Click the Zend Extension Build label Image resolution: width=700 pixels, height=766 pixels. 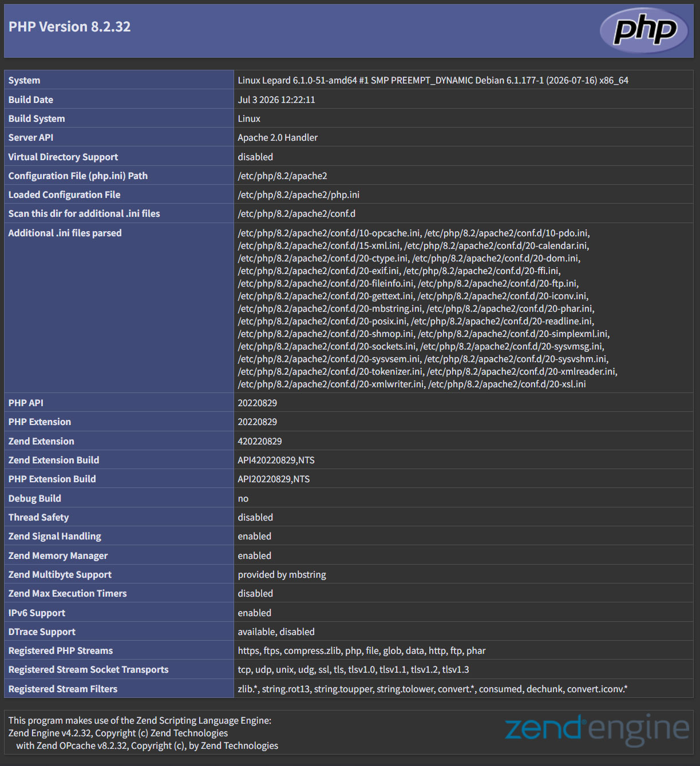point(54,460)
